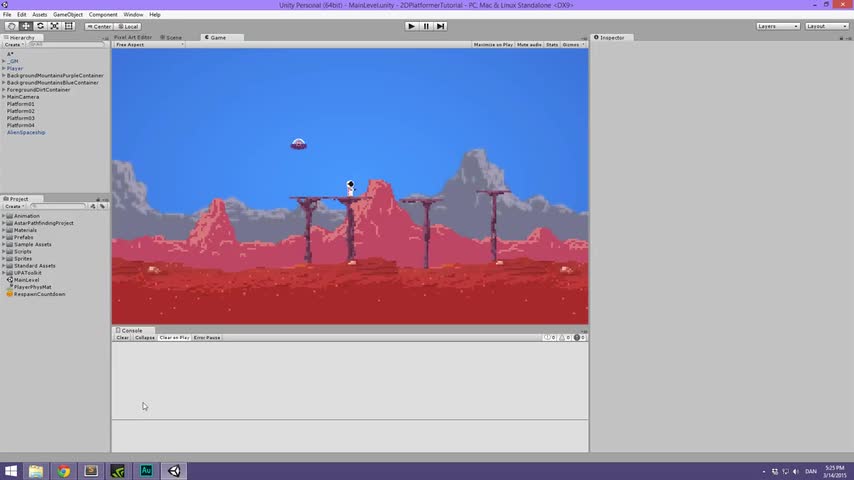Screen dimensions: 854x480
Task: Toggle console error count filter
Action: (x=580, y=338)
